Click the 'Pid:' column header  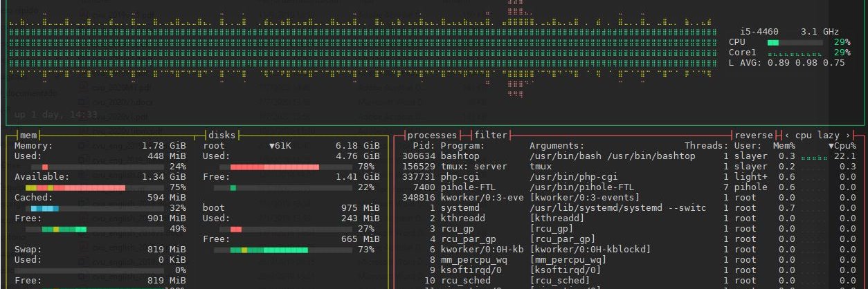tap(424, 146)
